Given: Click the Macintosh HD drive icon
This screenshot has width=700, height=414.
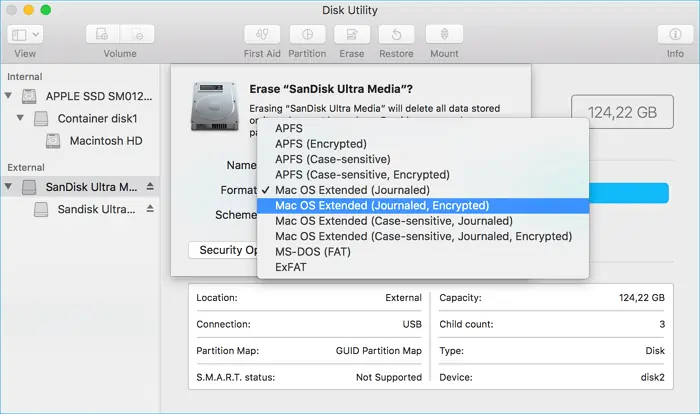Looking at the screenshot, I should (x=53, y=141).
